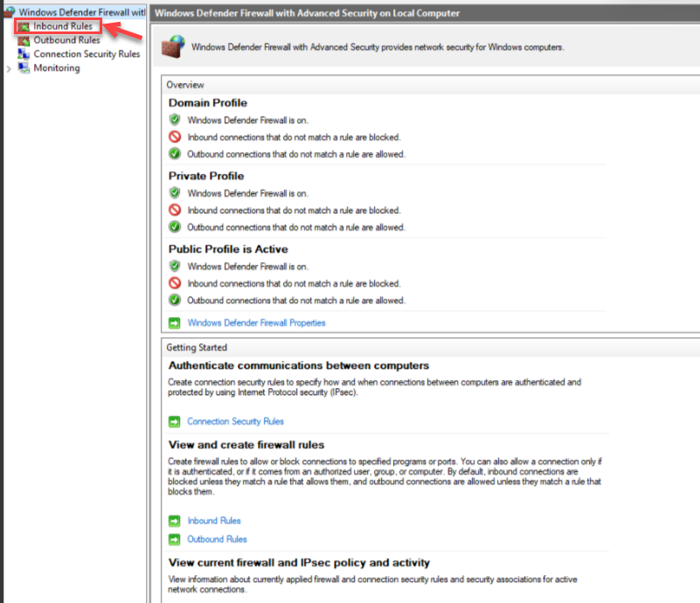Open Connection Security Rules tree node
The width and height of the screenshot is (700, 603).
(x=87, y=54)
